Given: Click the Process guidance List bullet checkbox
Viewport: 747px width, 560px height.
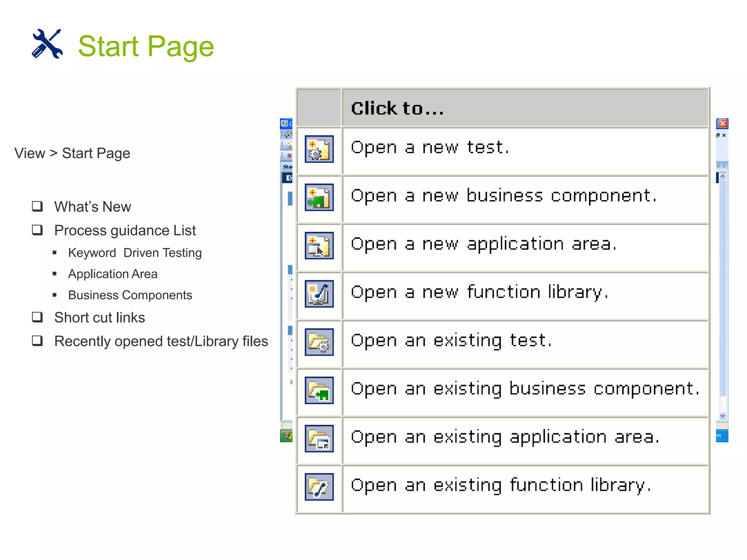Looking at the screenshot, I should click(x=37, y=230).
